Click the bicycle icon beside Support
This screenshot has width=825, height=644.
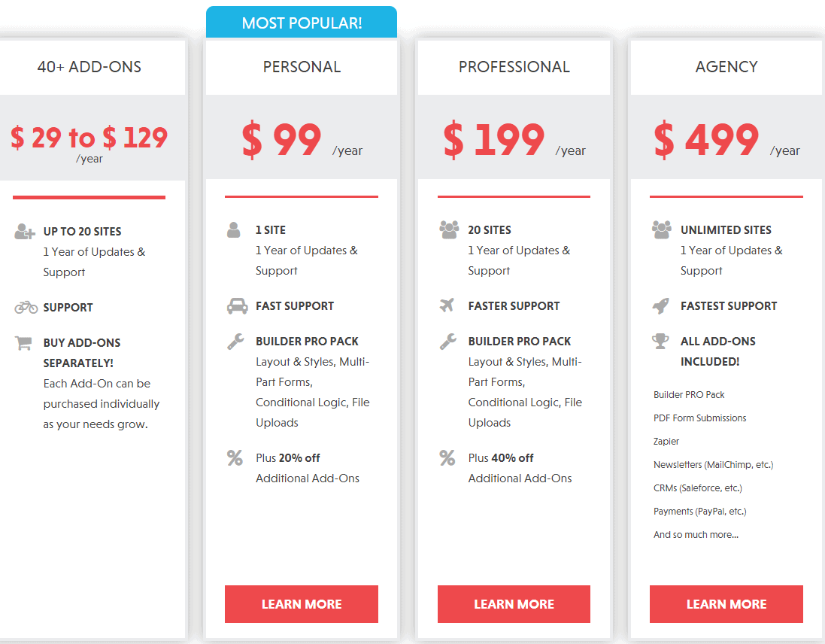[26, 307]
